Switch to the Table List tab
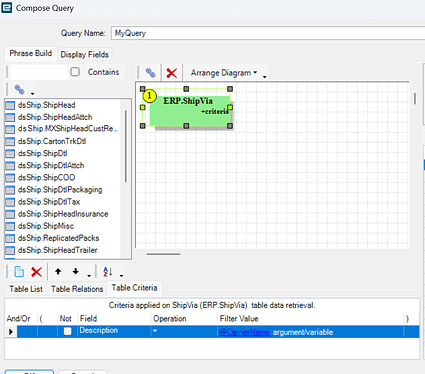 26,289
